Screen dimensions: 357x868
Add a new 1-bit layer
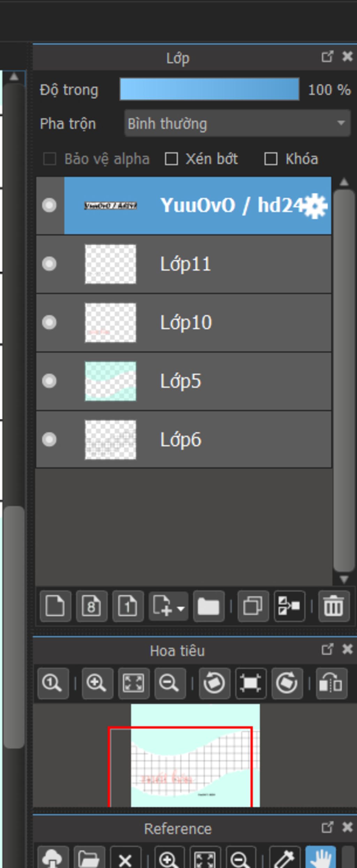(x=128, y=606)
